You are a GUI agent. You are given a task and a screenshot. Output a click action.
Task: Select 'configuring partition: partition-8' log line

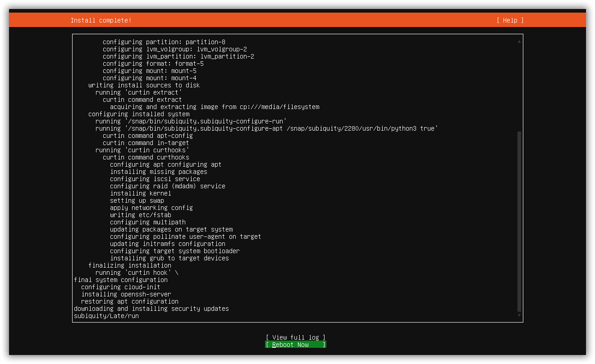pyautogui.click(x=164, y=42)
